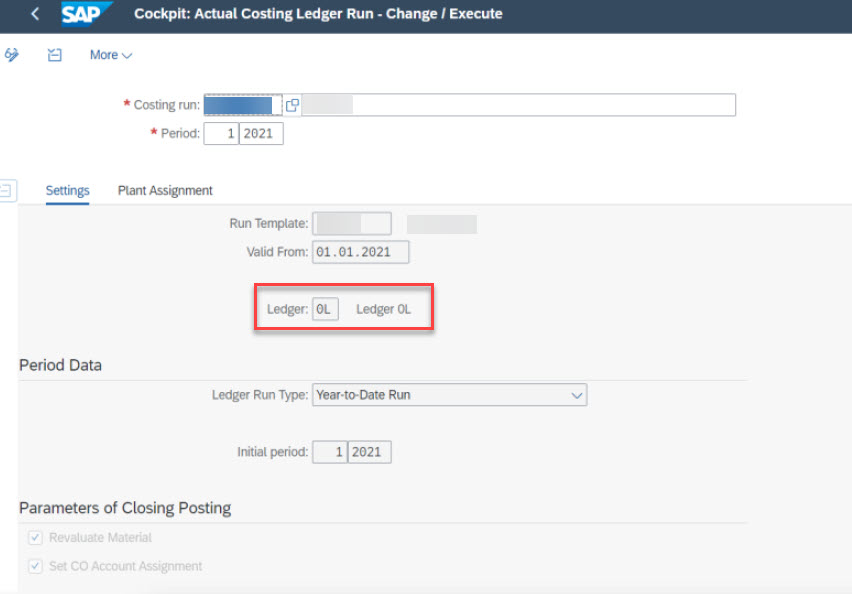This screenshot has height=594, width=852.
Task: Open the More menu
Action: 110,55
